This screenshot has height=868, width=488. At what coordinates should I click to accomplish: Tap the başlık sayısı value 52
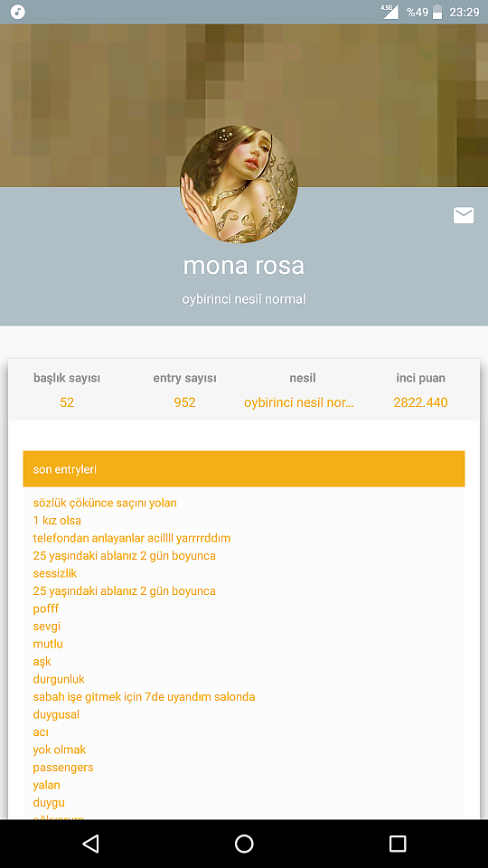click(67, 402)
